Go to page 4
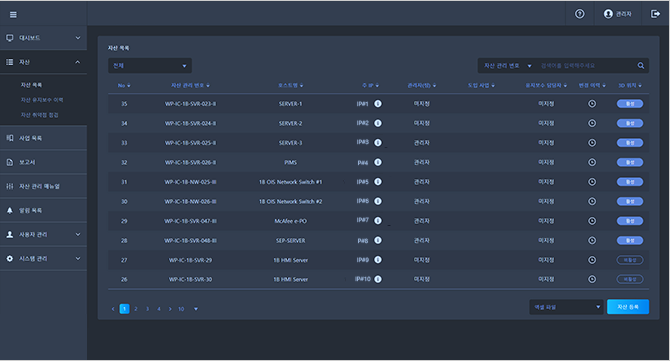The width and height of the screenshot is (670, 361). tap(159, 309)
